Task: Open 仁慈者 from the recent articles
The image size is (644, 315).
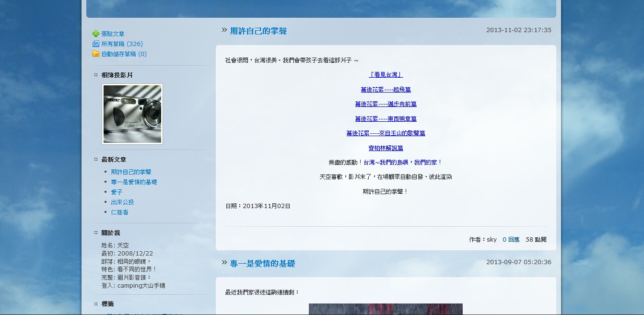Action: tap(119, 212)
